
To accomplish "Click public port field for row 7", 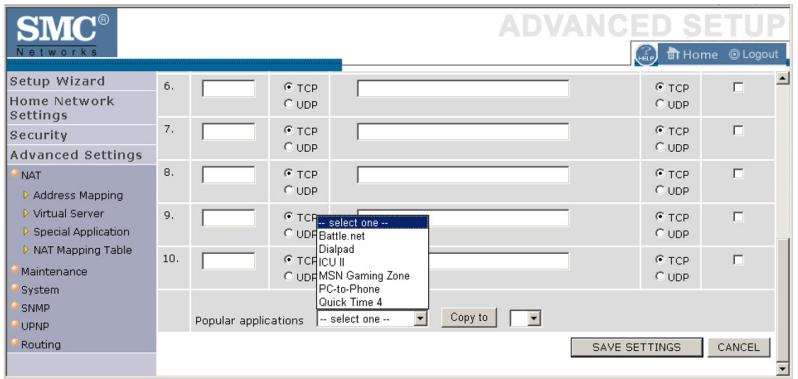I will (x=463, y=132).
